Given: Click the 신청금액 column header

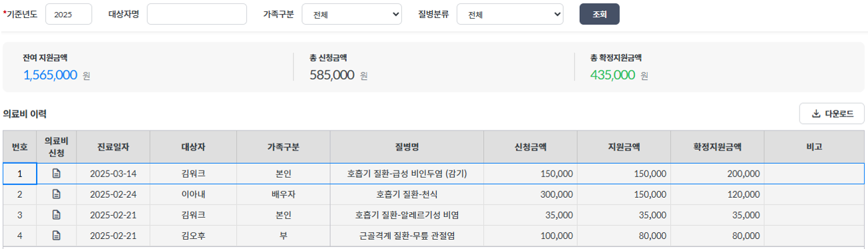Looking at the screenshot, I should point(531,146).
